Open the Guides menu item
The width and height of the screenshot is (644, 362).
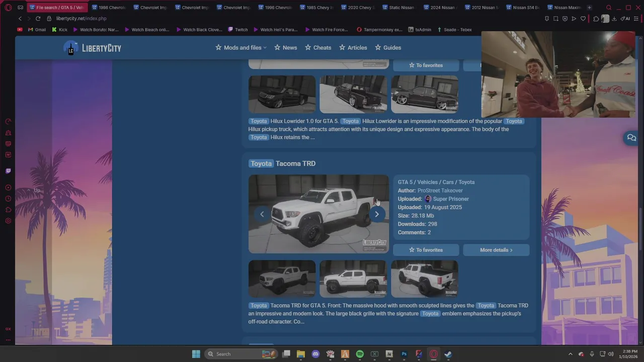(388, 48)
